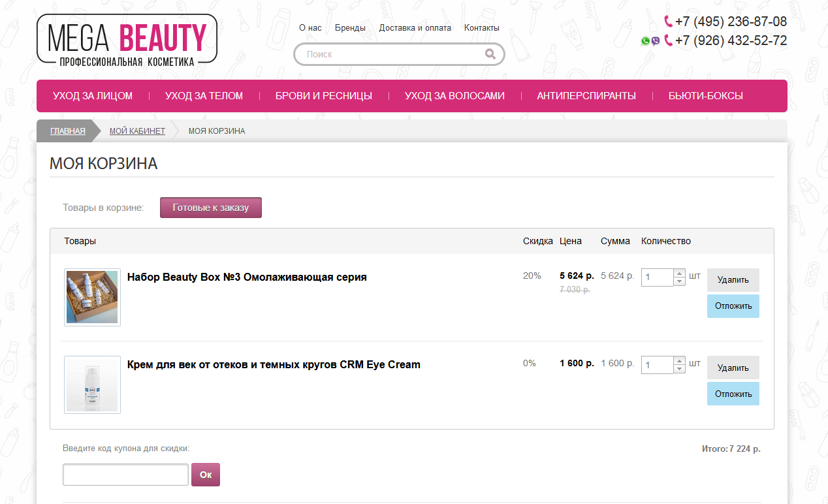
Task: Click the search magnifier icon
Action: click(490, 54)
